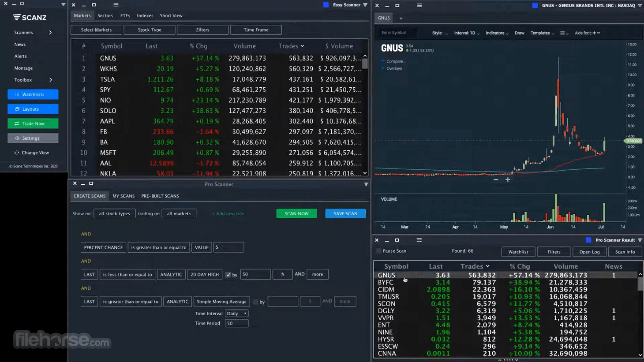Image resolution: width=644 pixels, height=362 pixels.
Task: Click Watchlists list icon in sidebar
Action: click(17, 94)
